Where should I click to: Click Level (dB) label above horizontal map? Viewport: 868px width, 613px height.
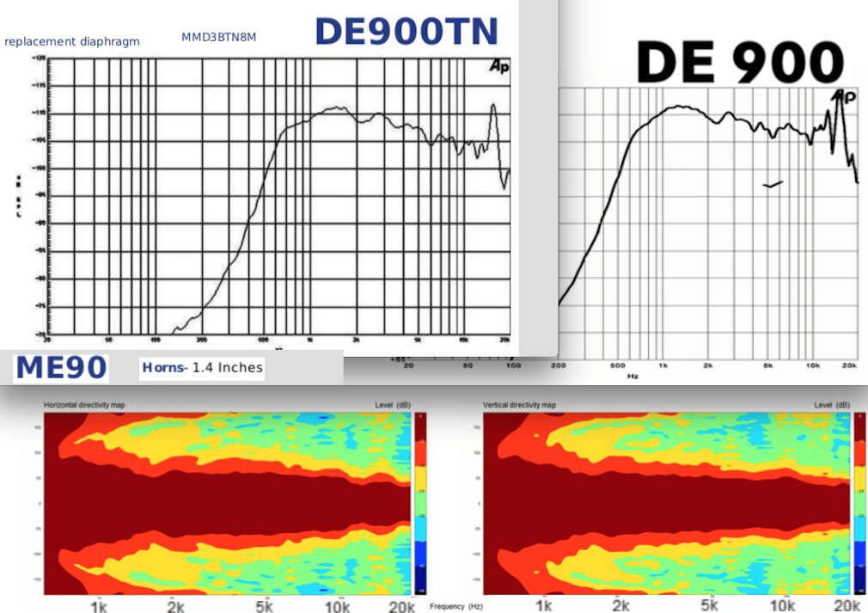[393, 405]
